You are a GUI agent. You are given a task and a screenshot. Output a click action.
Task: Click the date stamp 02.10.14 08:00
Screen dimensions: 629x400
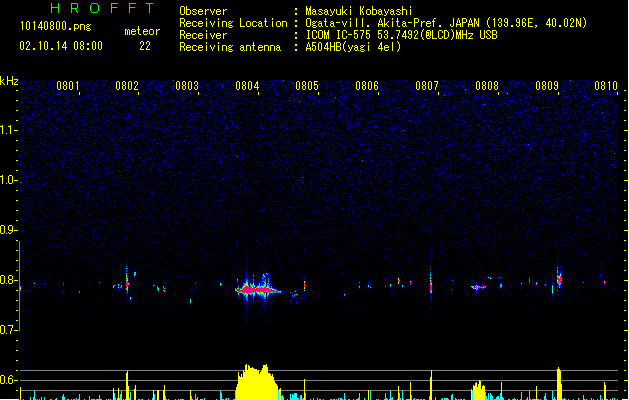[61, 46]
